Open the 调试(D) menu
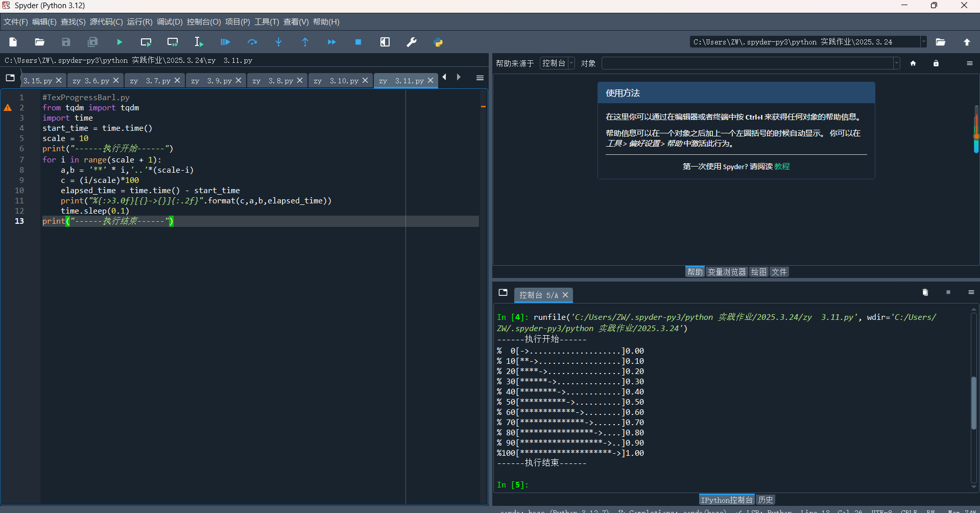Screen dimensions: 980x513 point(170,21)
